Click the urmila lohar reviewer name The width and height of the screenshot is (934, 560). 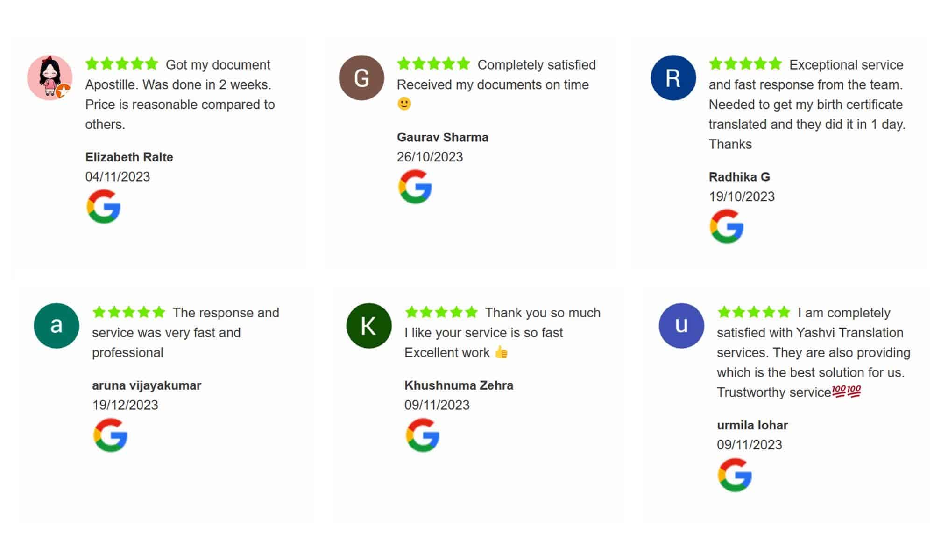pos(752,425)
